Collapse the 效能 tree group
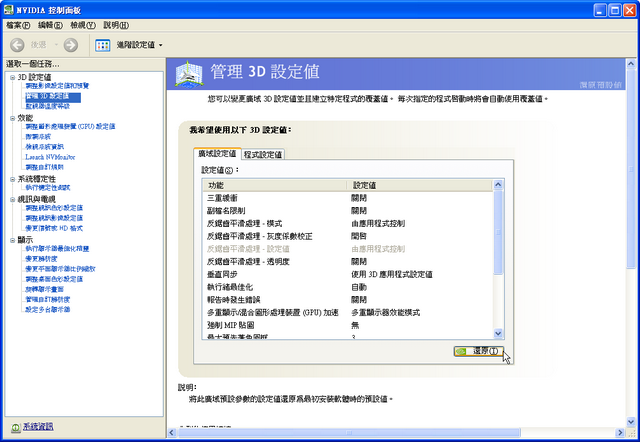This screenshot has width=640, height=442. click(x=12, y=118)
